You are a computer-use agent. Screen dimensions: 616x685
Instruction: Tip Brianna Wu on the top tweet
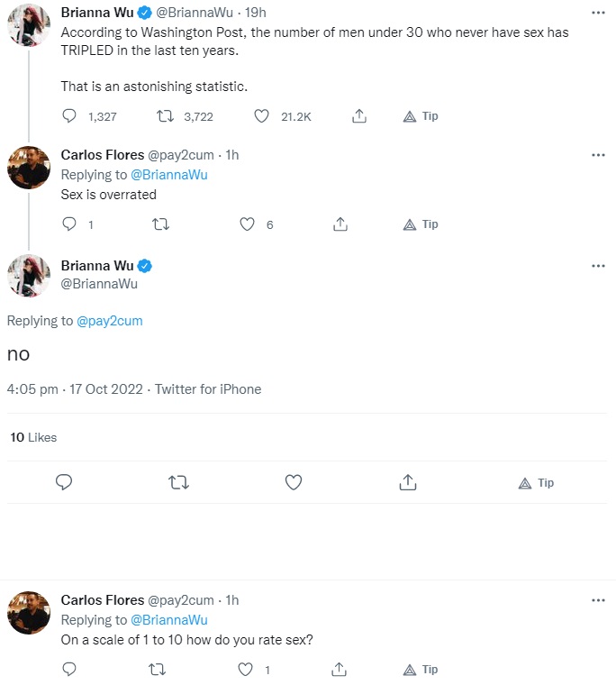pyautogui.click(x=421, y=116)
